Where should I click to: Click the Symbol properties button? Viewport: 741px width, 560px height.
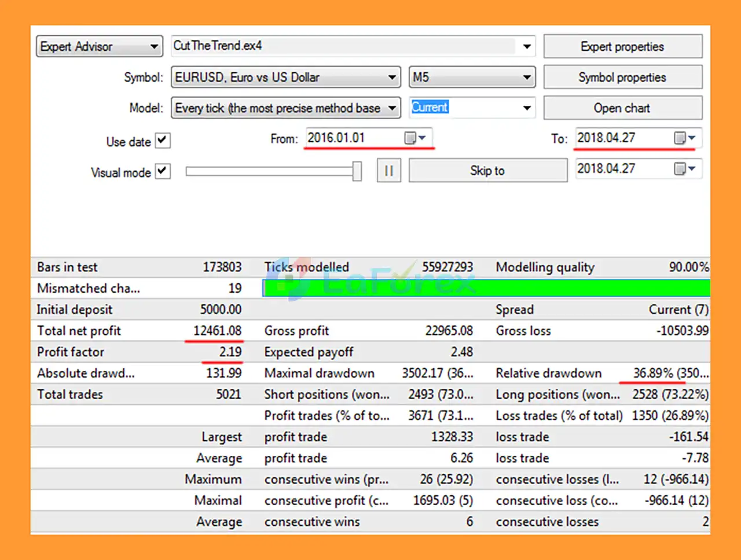coord(622,77)
